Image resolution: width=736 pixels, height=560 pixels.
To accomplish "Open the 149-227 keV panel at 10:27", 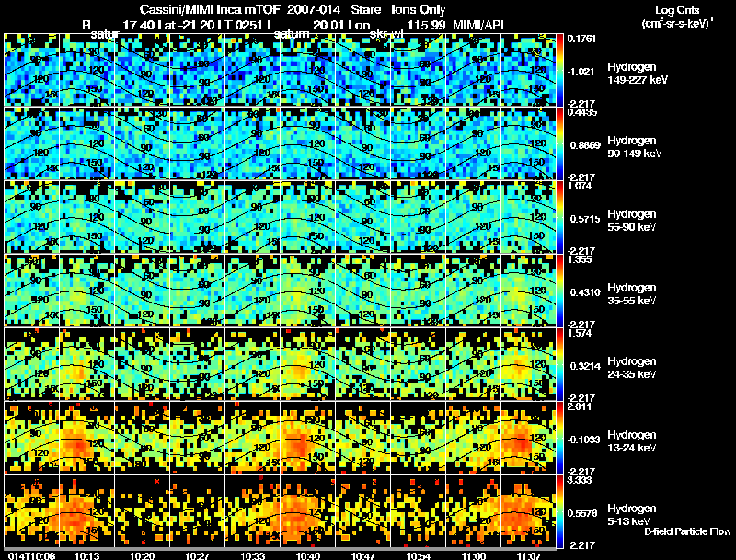I will click(x=197, y=70).
